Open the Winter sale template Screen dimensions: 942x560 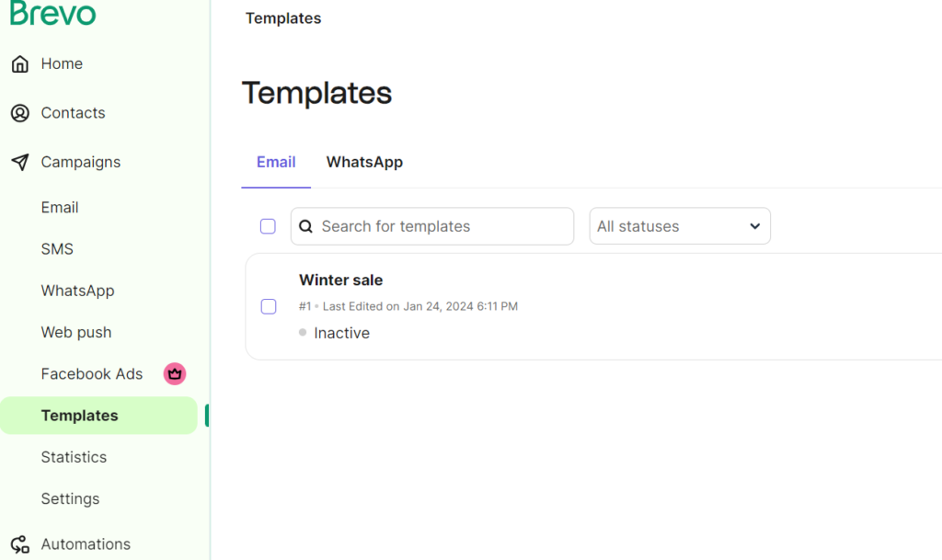[340, 280]
